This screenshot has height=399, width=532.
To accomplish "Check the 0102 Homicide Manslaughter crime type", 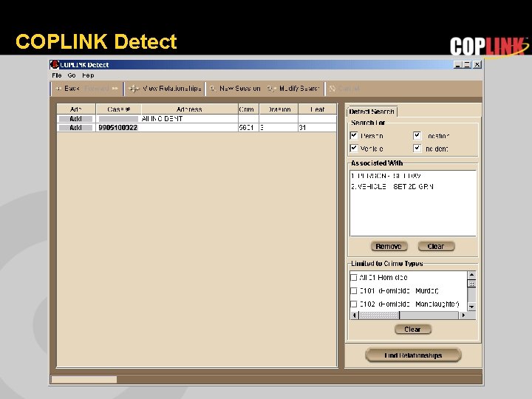I will (x=354, y=304).
